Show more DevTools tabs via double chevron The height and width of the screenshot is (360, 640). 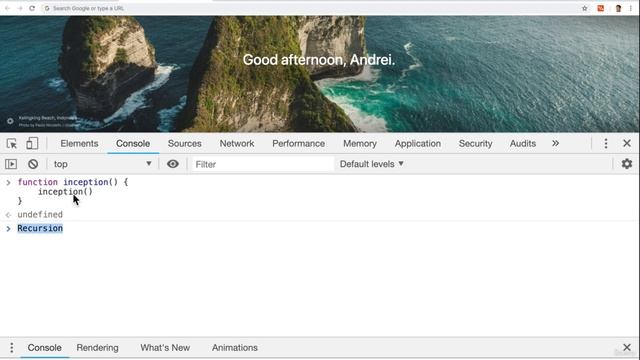tap(555, 143)
